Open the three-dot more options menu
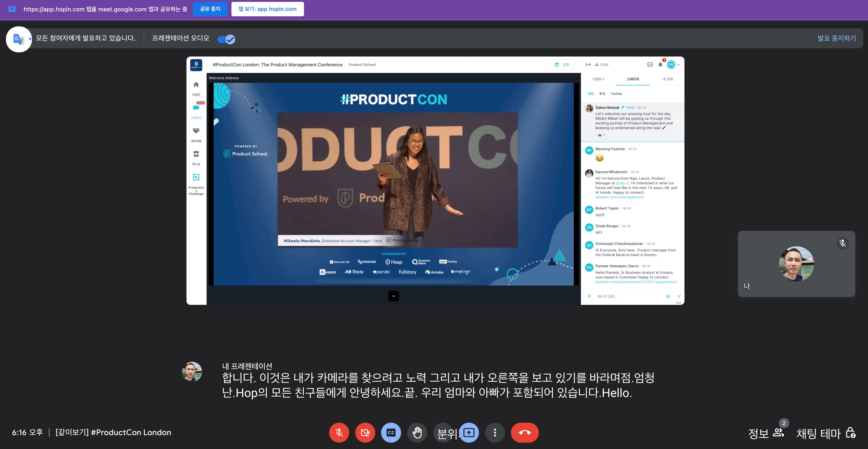 click(495, 432)
